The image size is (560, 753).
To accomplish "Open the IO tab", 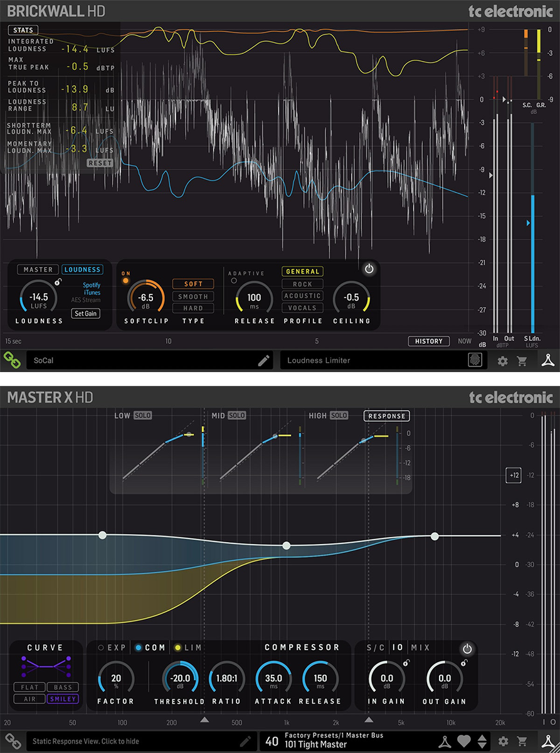I will (398, 648).
